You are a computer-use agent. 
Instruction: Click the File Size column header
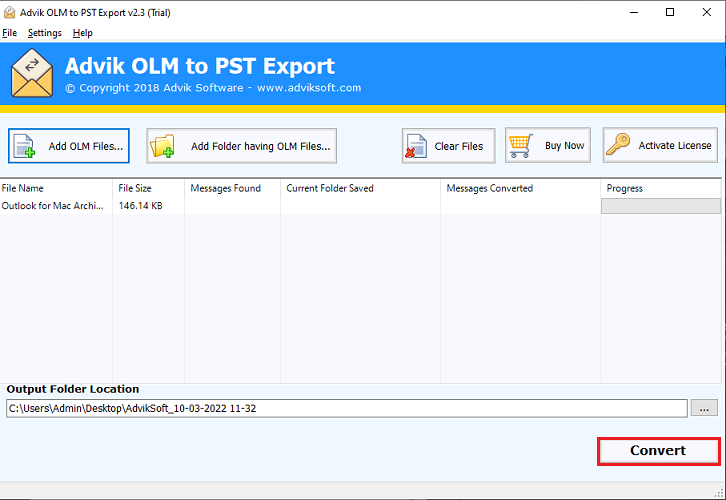[x=148, y=188]
